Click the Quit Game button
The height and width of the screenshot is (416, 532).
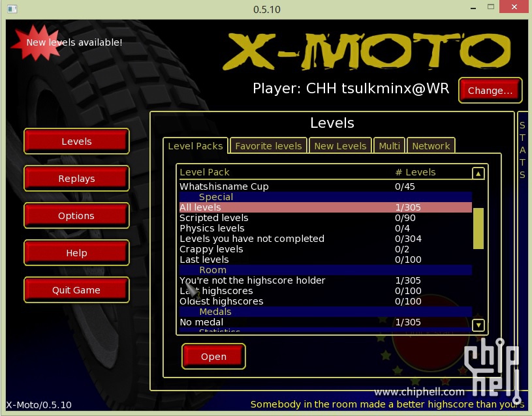pyautogui.click(x=76, y=290)
